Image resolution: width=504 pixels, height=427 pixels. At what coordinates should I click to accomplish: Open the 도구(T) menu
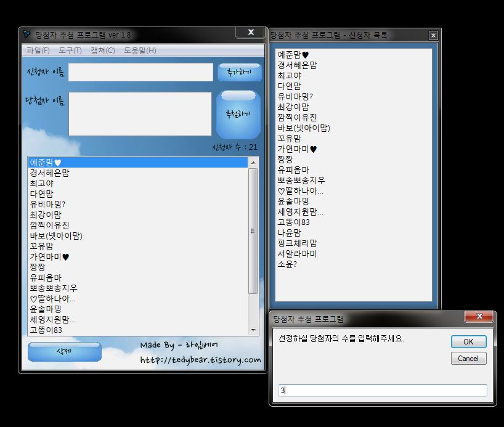pyautogui.click(x=70, y=51)
